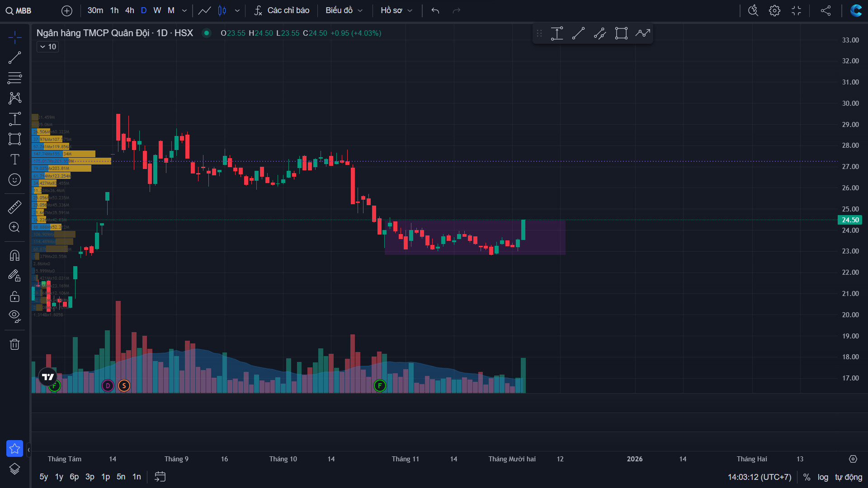Select the 6p date range
The image size is (868, 488).
click(74, 477)
